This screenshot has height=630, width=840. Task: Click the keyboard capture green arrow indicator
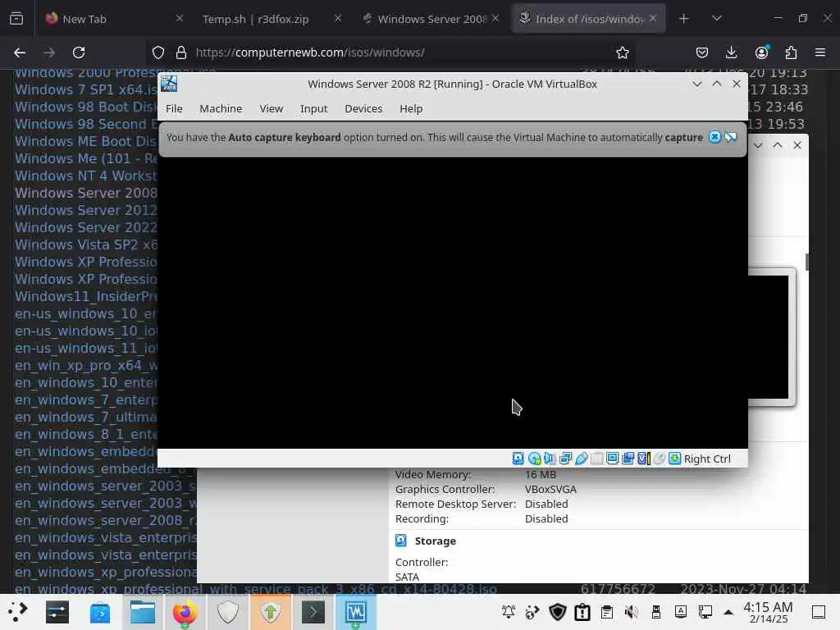click(x=675, y=459)
